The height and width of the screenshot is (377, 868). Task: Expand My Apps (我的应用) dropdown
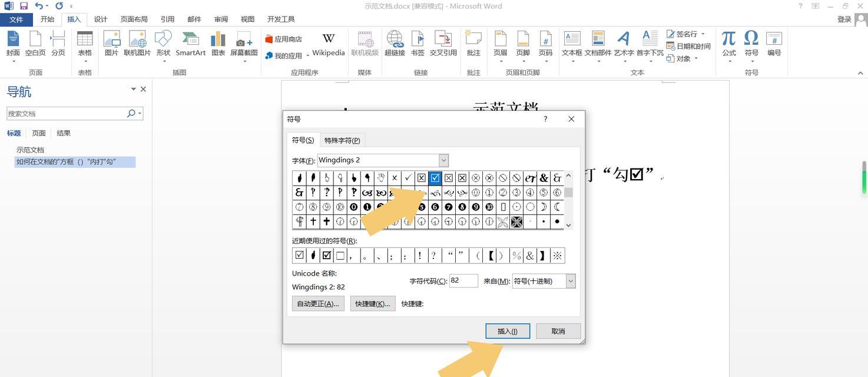[x=307, y=56]
